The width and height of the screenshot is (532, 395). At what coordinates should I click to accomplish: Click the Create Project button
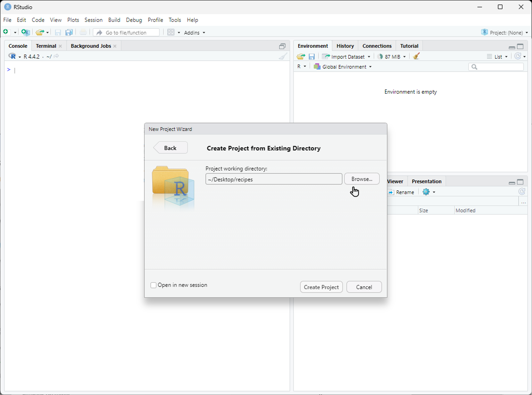[x=321, y=287]
